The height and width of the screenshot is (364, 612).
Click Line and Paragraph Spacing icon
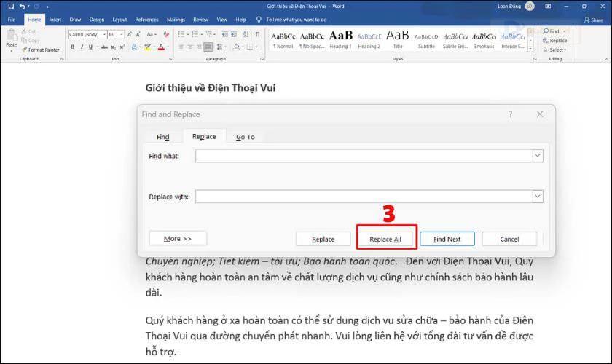tap(220, 47)
